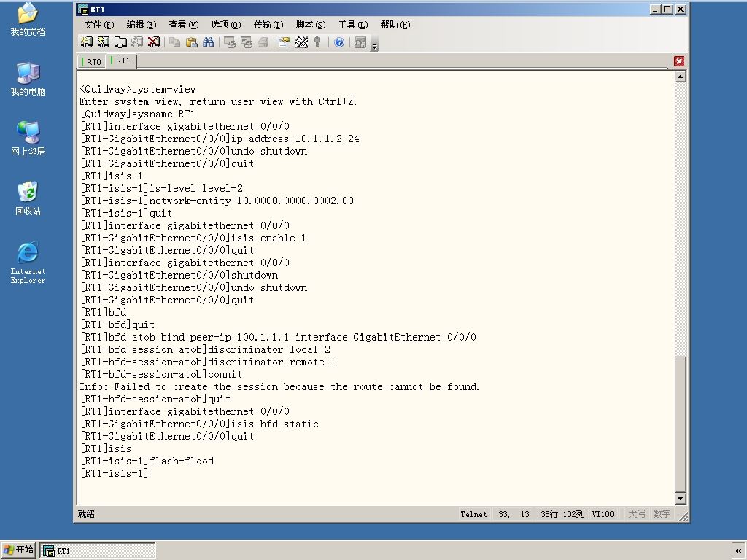The height and width of the screenshot is (560, 747).
Task: Click the 开始 Start button
Action: tap(18, 550)
